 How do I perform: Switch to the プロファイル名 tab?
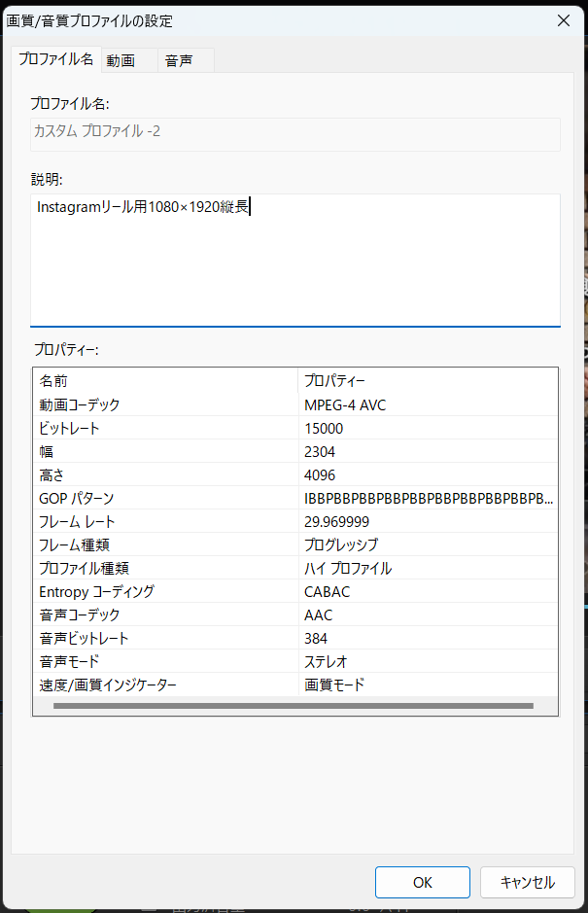pyautogui.click(x=56, y=59)
